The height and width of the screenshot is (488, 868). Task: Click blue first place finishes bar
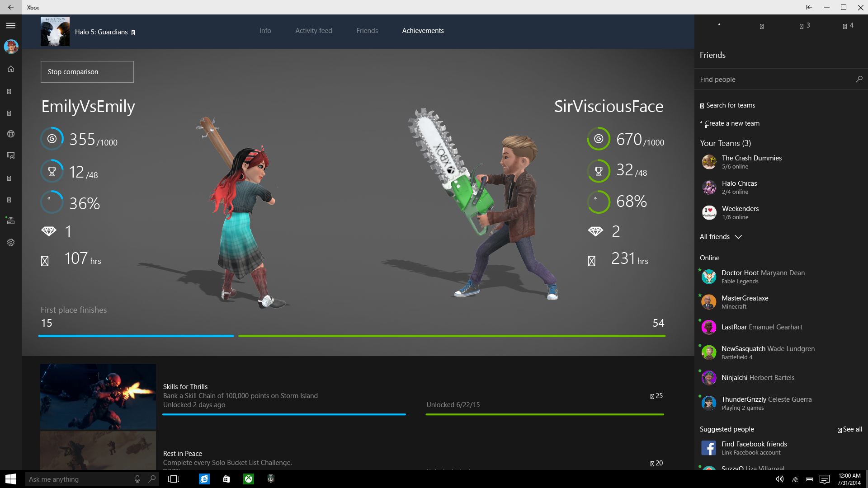coord(136,336)
